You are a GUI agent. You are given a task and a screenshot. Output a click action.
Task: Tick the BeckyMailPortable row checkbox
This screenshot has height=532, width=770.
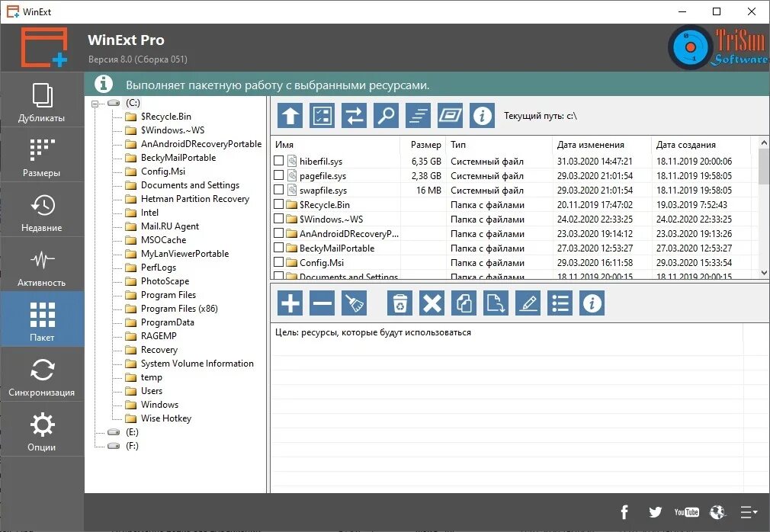(278, 248)
